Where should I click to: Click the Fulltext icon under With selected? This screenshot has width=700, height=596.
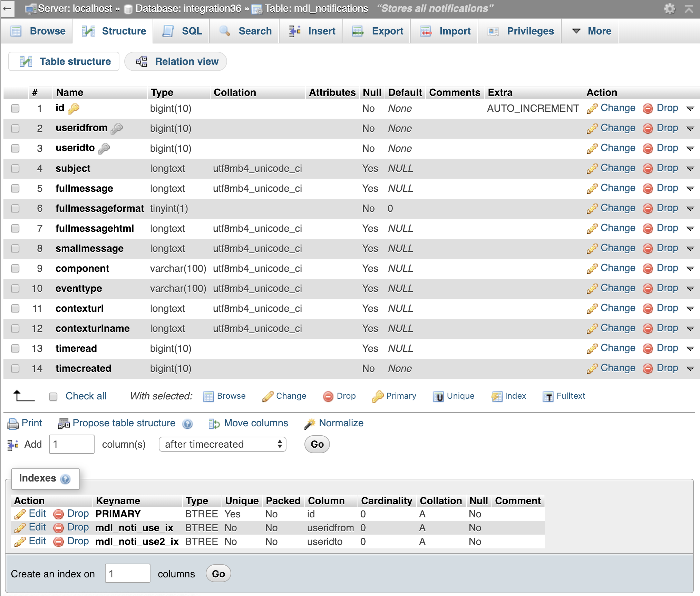[x=548, y=396]
